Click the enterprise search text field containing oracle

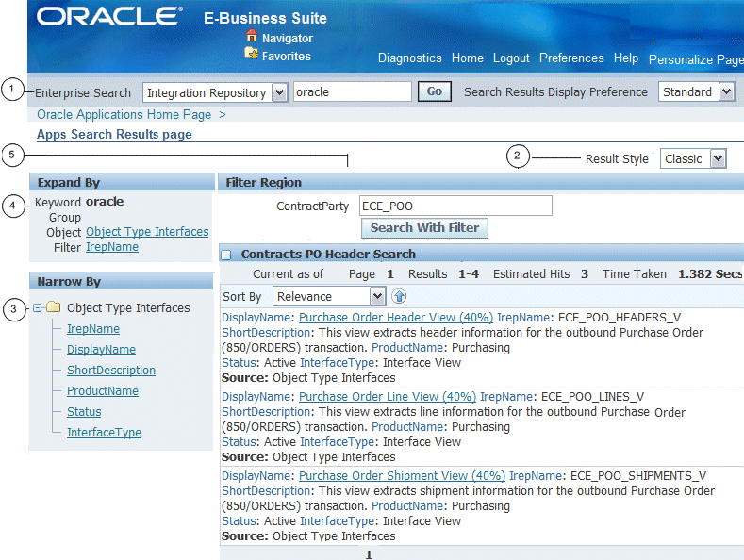click(352, 91)
